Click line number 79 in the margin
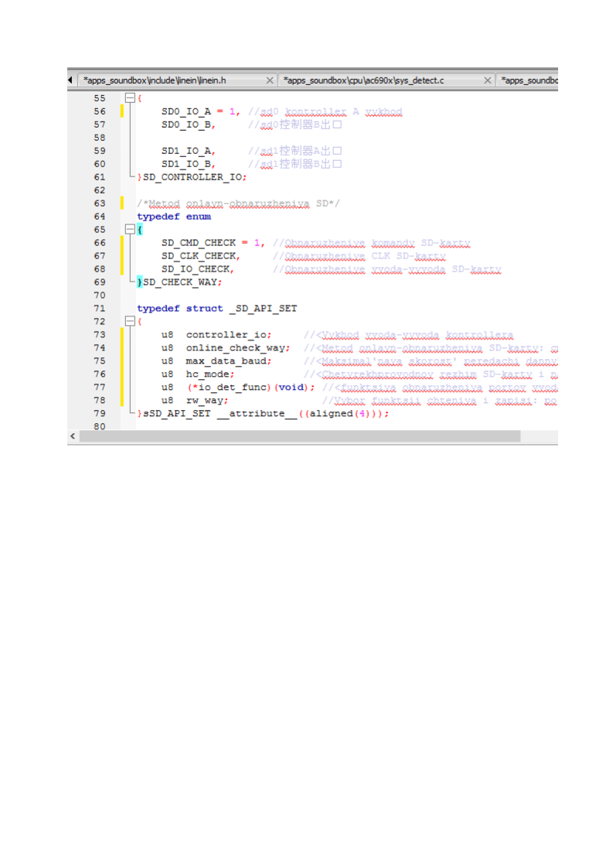The width and height of the screenshot is (613, 868). click(100, 414)
